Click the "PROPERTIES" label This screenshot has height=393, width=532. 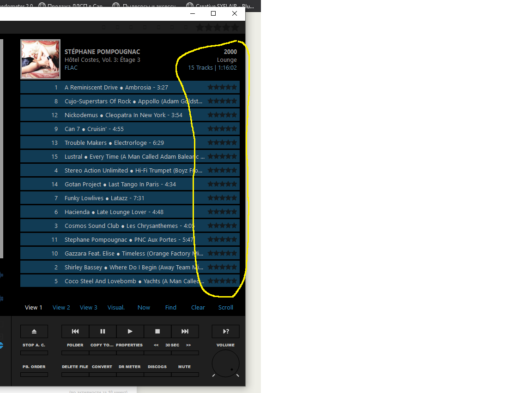(129, 345)
